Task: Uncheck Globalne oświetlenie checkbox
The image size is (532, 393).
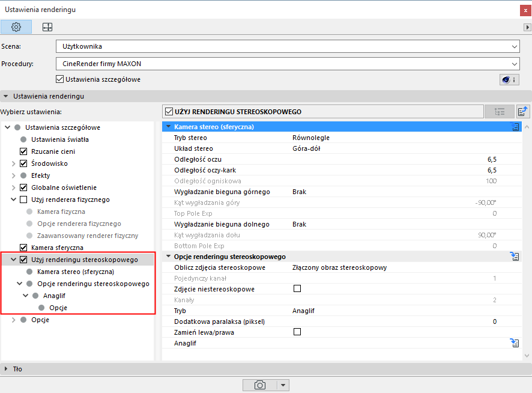Action: (23, 187)
